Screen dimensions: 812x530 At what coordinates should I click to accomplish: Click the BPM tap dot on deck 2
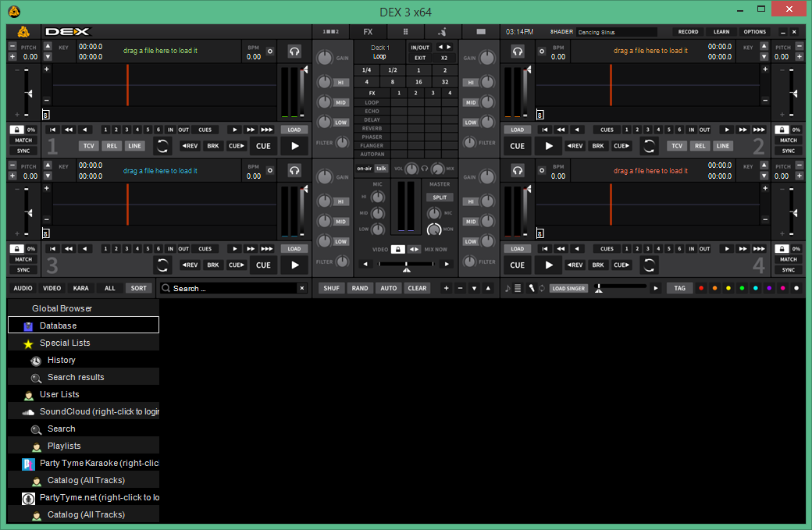(542, 52)
